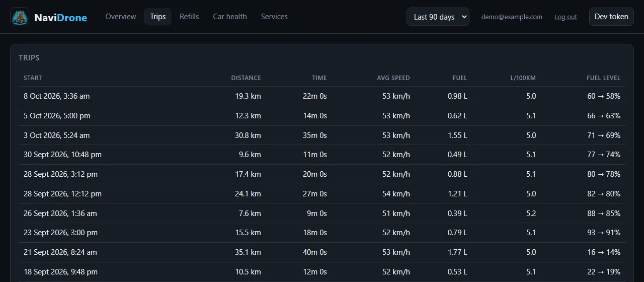Click the Fuel Level column header

click(603, 78)
